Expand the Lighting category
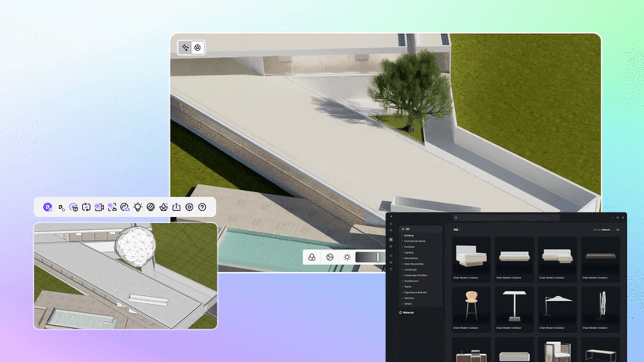This screenshot has height=362, width=644. coord(408,252)
